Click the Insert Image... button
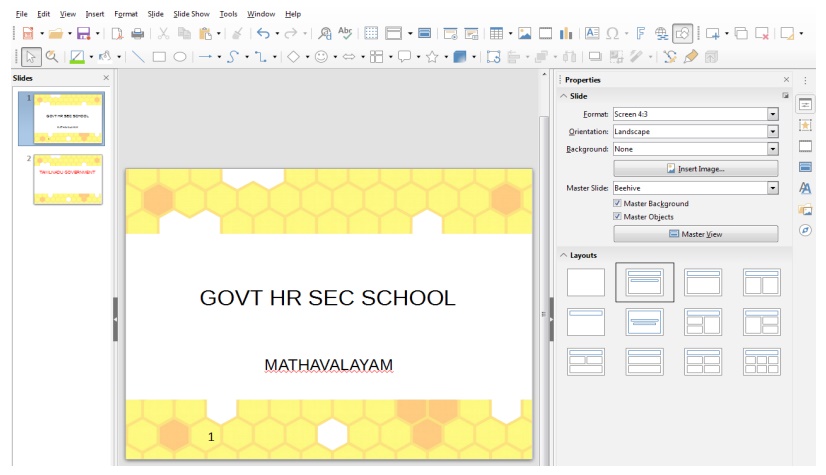 [x=695, y=169]
